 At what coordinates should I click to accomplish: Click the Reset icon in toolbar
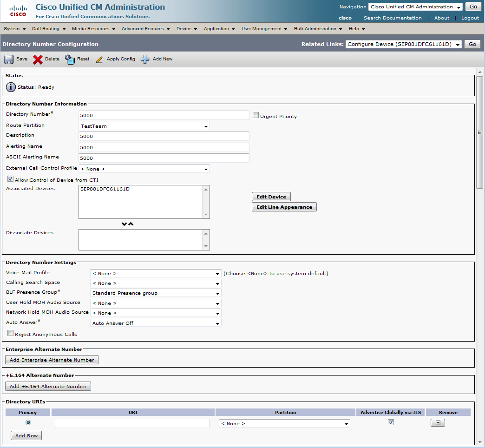[x=70, y=59]
